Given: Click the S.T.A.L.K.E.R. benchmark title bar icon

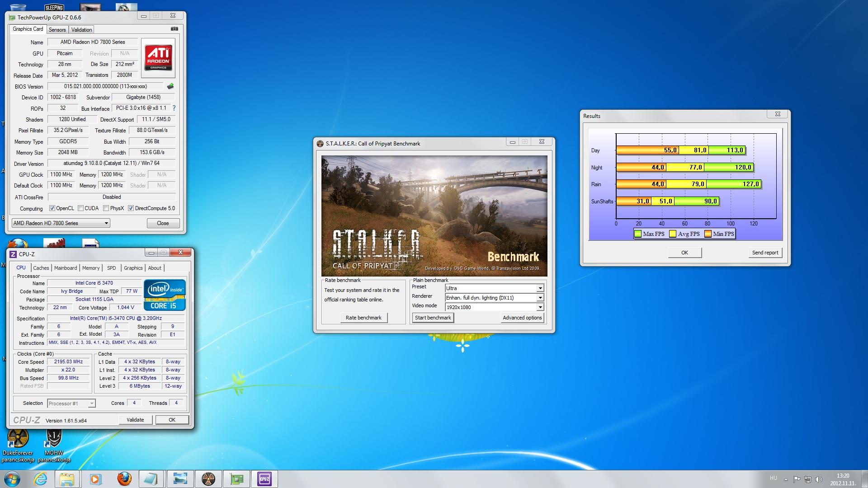Looking at the screenshot, I should tap(320, 144).
